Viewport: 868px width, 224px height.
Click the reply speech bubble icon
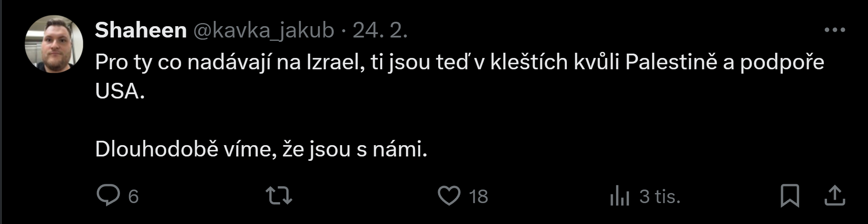point(108,196)
